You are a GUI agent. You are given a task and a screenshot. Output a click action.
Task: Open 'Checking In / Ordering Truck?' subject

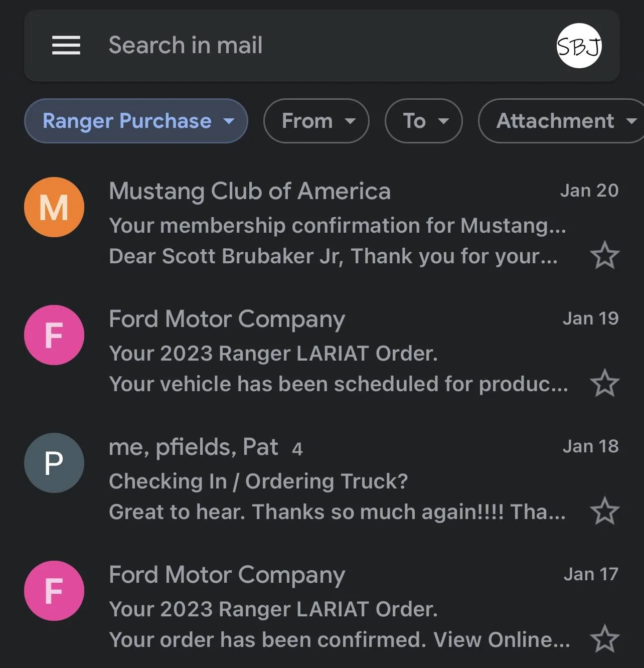258,481
